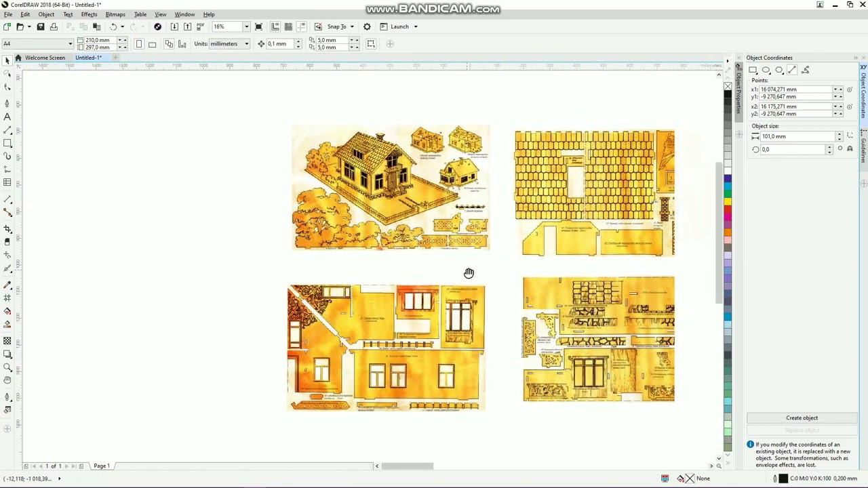The image size is (868, 488).
Task: Set page to Portrait orientation
Action: point(139,44)
